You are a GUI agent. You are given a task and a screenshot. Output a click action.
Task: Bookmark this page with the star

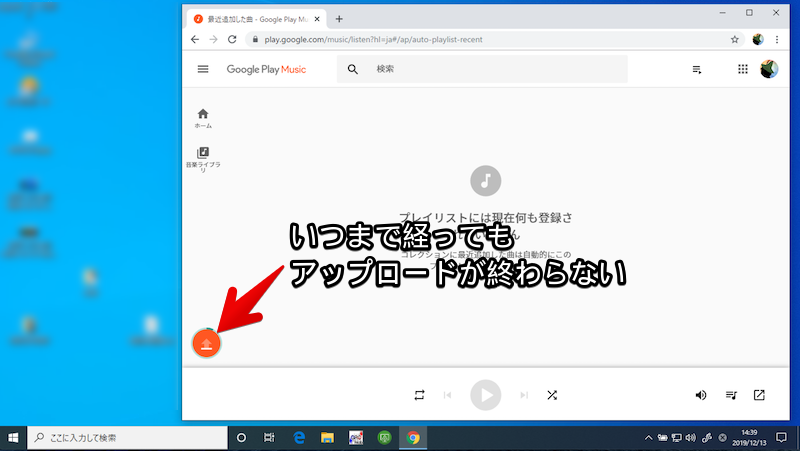pyautogui.click(x=735, y=40)
